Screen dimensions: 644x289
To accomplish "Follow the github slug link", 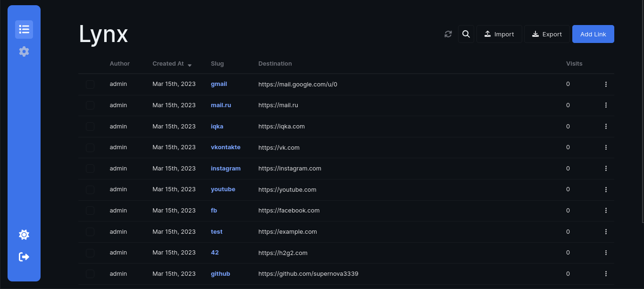I will click(220, 274).
